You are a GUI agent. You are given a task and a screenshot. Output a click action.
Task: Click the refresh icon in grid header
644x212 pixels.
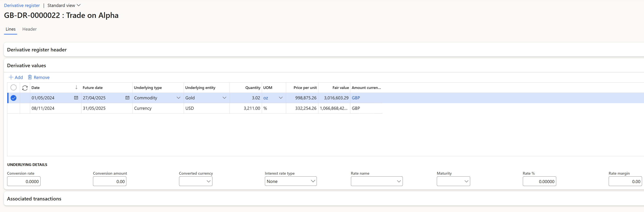coord(25,88)
